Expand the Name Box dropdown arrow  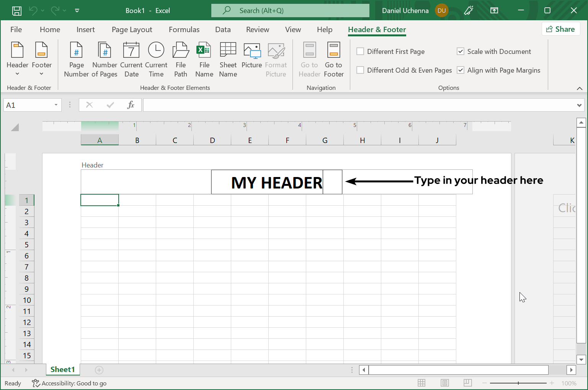pos(56,105)
